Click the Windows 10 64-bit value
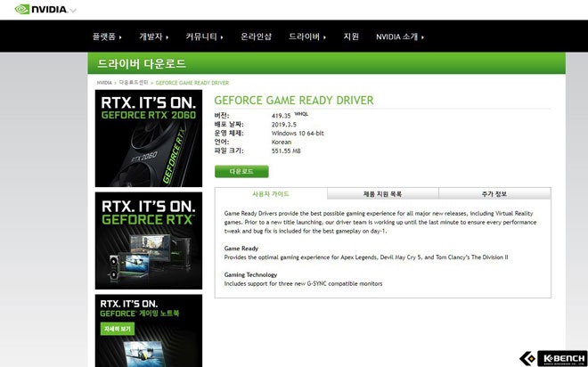Image resolution: width=588 pixels, height=367 pixels. coord(298,133)
